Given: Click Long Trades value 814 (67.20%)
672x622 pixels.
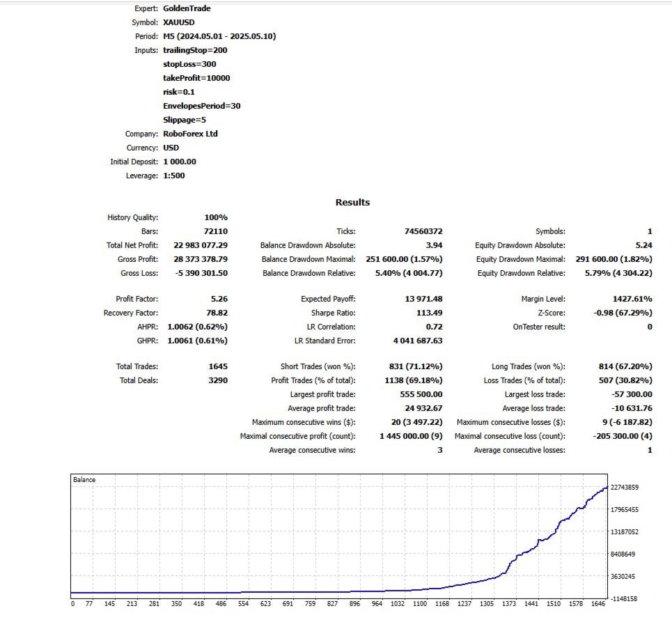Looking at the screenshot, I should (625, 366).
